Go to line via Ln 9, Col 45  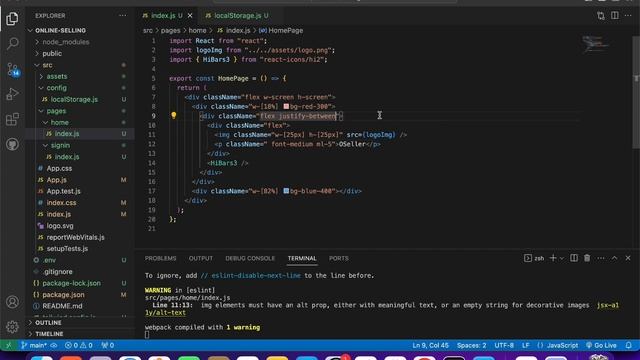coord(431,345)
